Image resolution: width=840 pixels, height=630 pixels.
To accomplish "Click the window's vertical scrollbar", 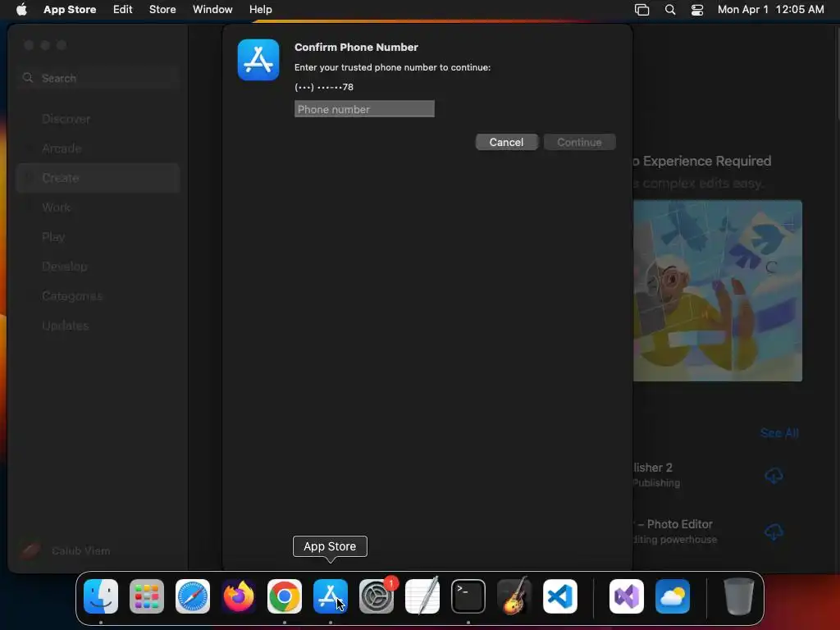I will pyautogui.click(x=837, y=72).
